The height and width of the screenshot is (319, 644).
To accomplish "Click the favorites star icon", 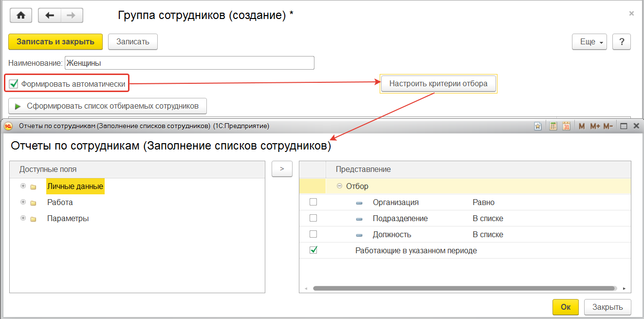I will [538, 126].
